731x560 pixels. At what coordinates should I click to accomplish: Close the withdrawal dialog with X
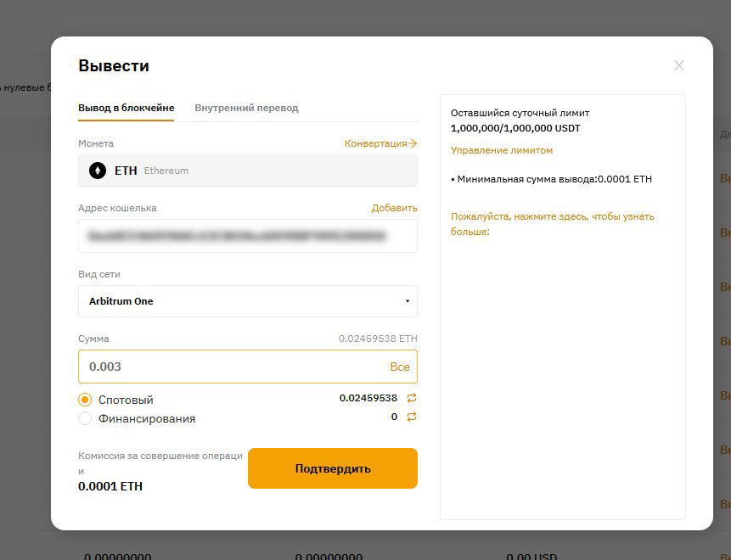[x=678, y=65]
